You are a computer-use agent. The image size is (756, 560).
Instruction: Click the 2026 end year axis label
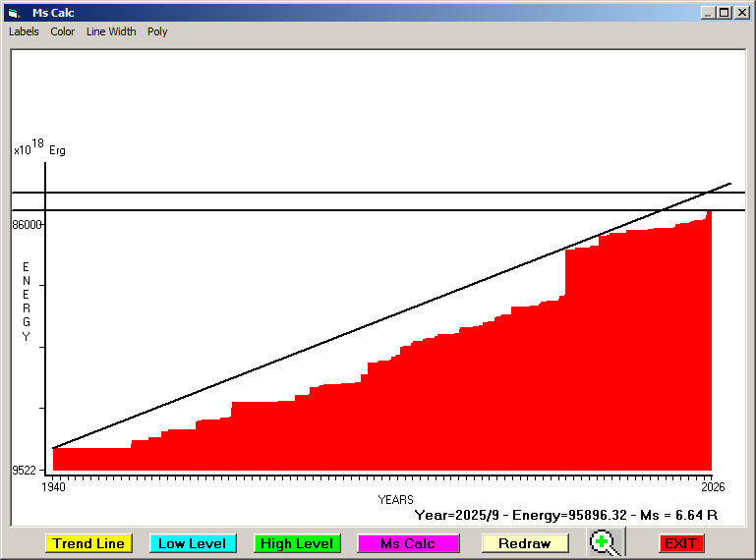point(710,486)
